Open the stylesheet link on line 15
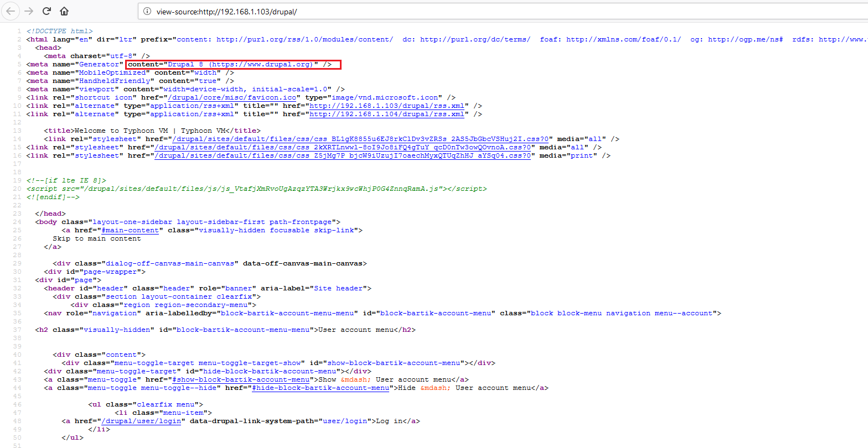This screenshot has height=448, width=868. pos(344,147)
